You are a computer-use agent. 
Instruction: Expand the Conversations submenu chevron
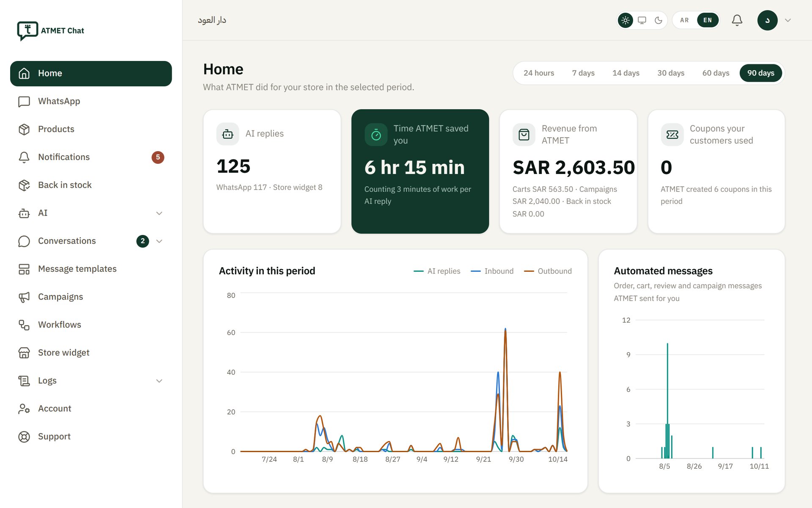(x=159, y=241)
